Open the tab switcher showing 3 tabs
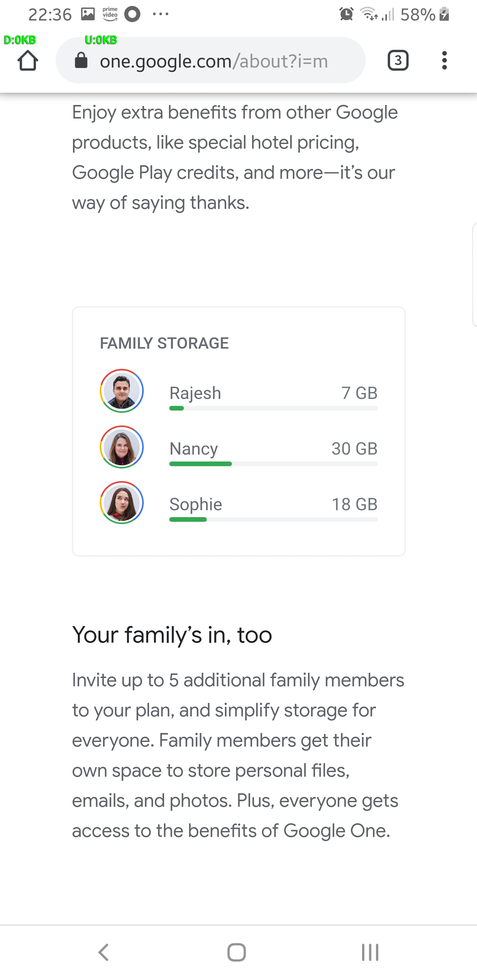The width and height of the screenshot is (477, 980). (x=398, y=61)
